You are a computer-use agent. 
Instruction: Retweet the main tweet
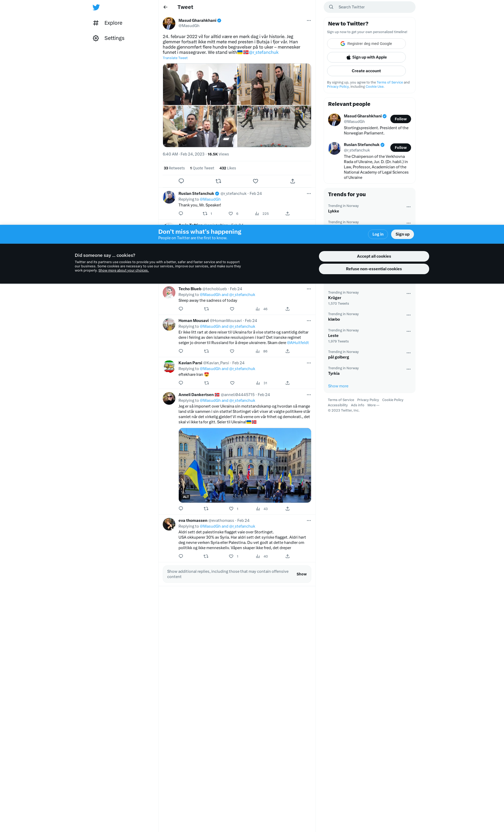(x=218, y=181)
